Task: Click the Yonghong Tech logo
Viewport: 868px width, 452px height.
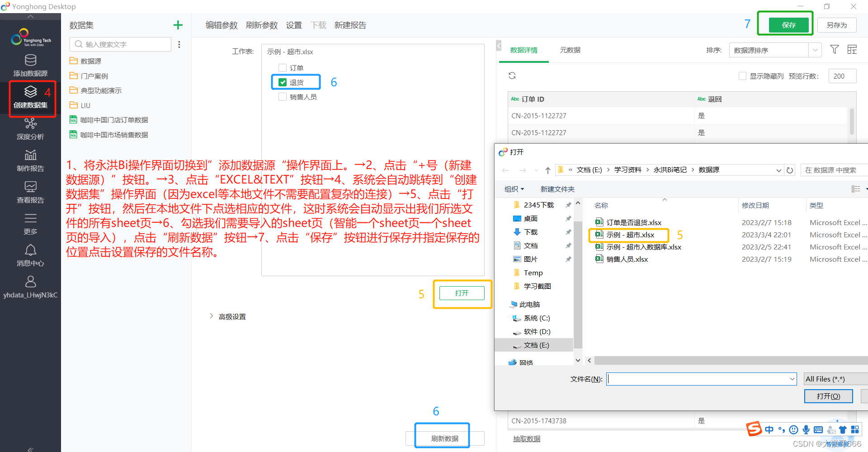Action: click(x=30, y=38)
